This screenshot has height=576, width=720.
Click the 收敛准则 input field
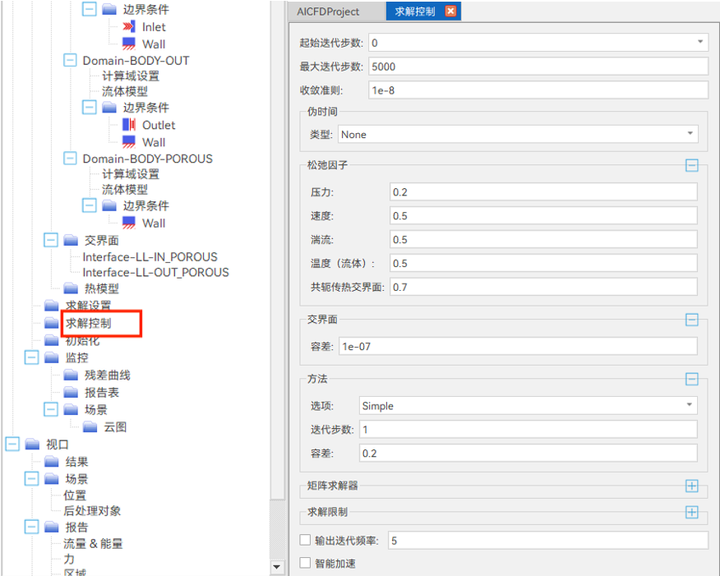click(538, 90)
